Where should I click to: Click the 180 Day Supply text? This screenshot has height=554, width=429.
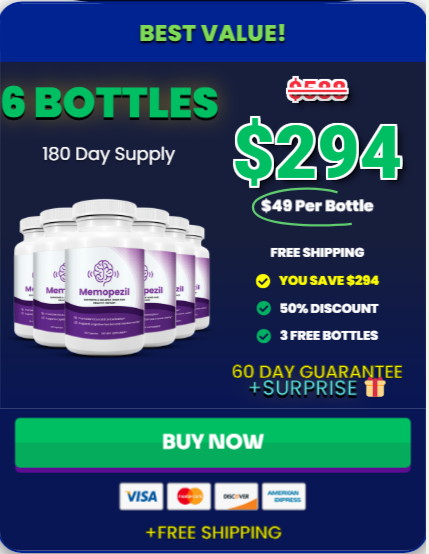point(108,154)
